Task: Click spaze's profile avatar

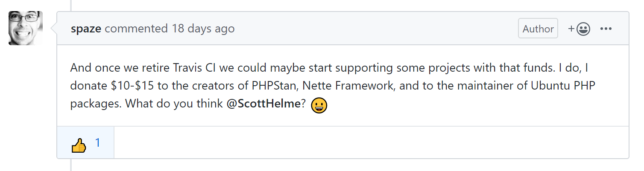Action: click(x=26, y=28)
